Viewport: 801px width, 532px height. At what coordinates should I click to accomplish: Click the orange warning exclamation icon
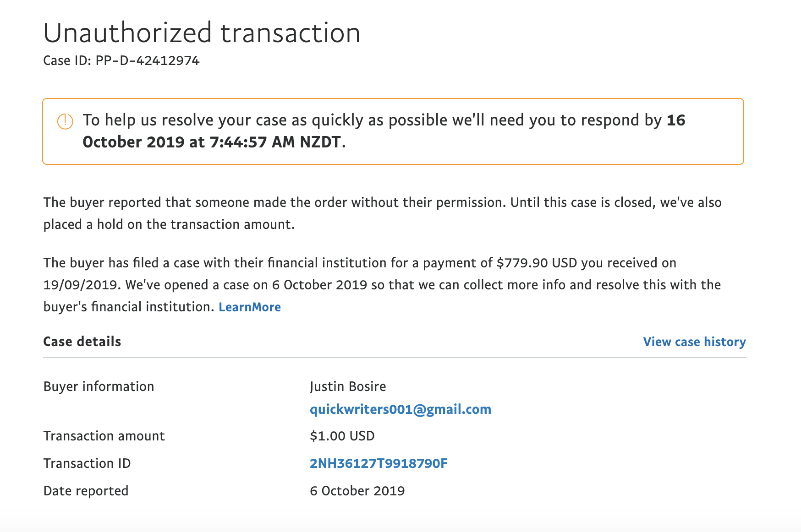[x=65, y=121]
